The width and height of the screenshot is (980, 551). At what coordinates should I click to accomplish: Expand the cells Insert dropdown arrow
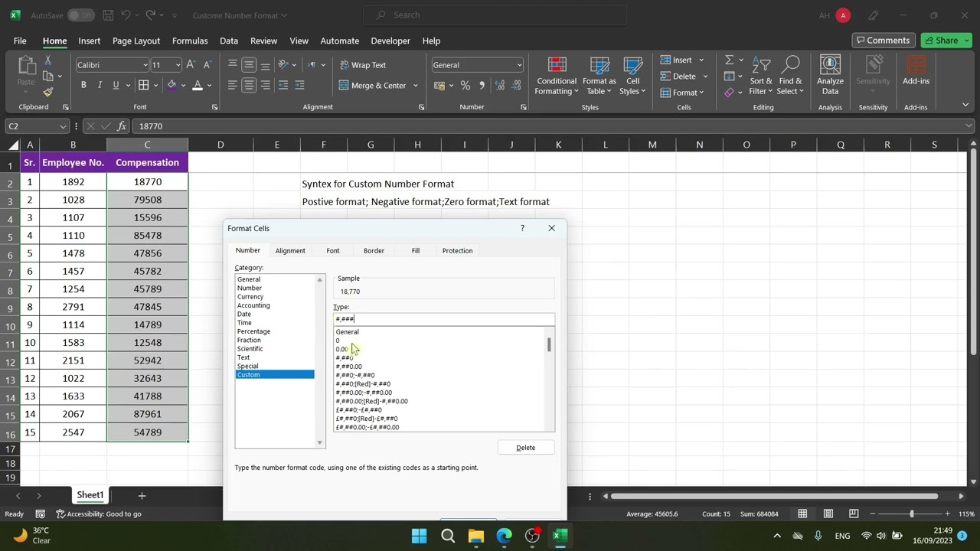click(701, 60)
